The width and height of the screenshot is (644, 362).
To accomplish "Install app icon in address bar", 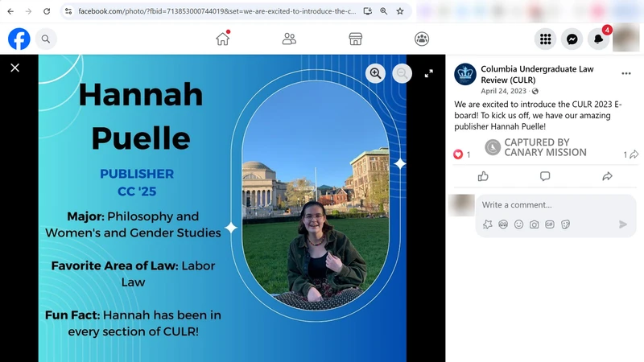I will tap(368, 11).
